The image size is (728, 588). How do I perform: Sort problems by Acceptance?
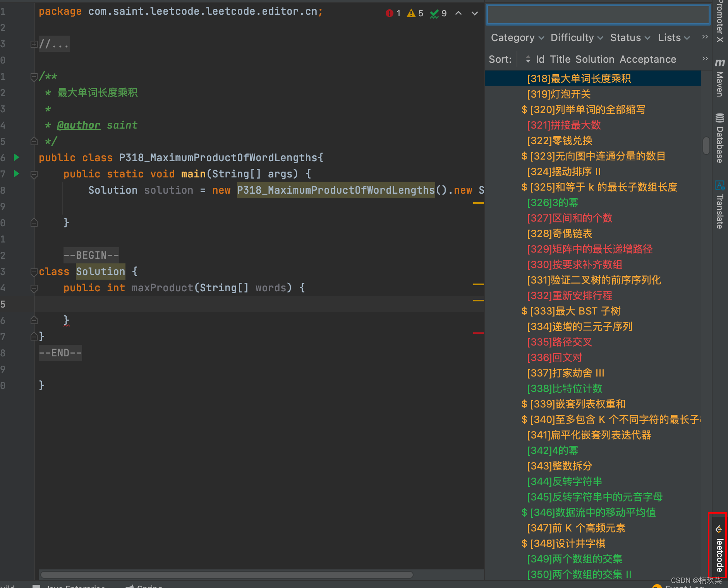pyautogui.click(x=647, y=59)
